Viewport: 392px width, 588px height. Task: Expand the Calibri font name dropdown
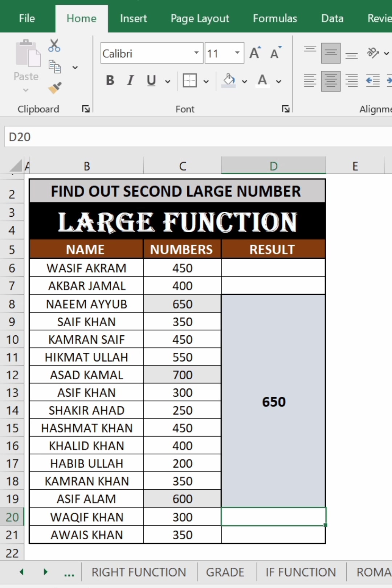coord(196,53)
